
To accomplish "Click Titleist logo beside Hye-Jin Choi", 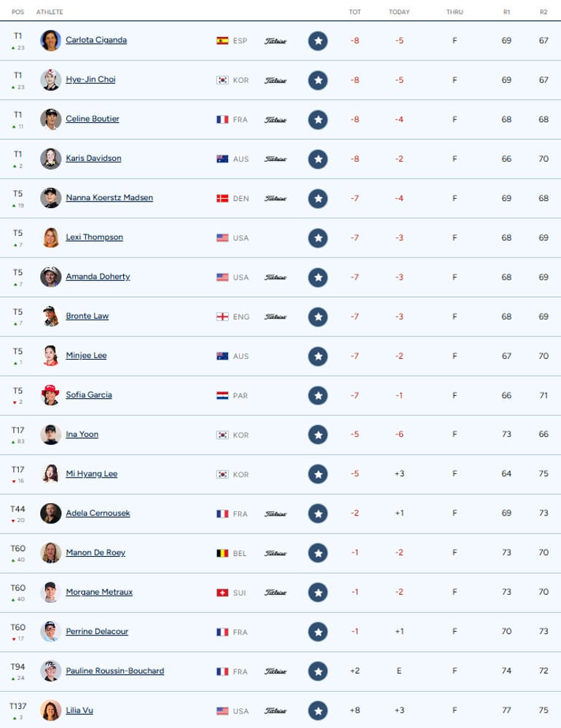I will tap(275, 80).
